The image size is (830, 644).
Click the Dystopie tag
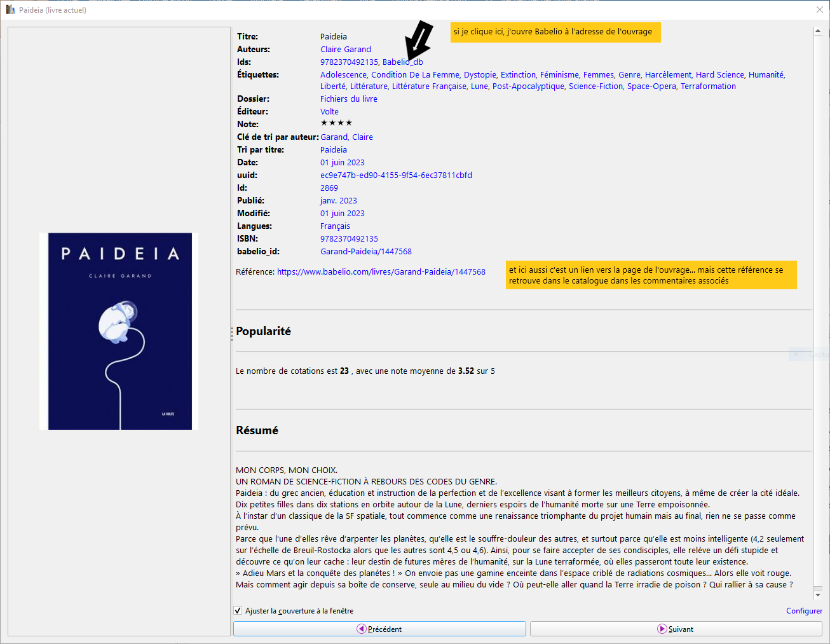coord(480,74)
